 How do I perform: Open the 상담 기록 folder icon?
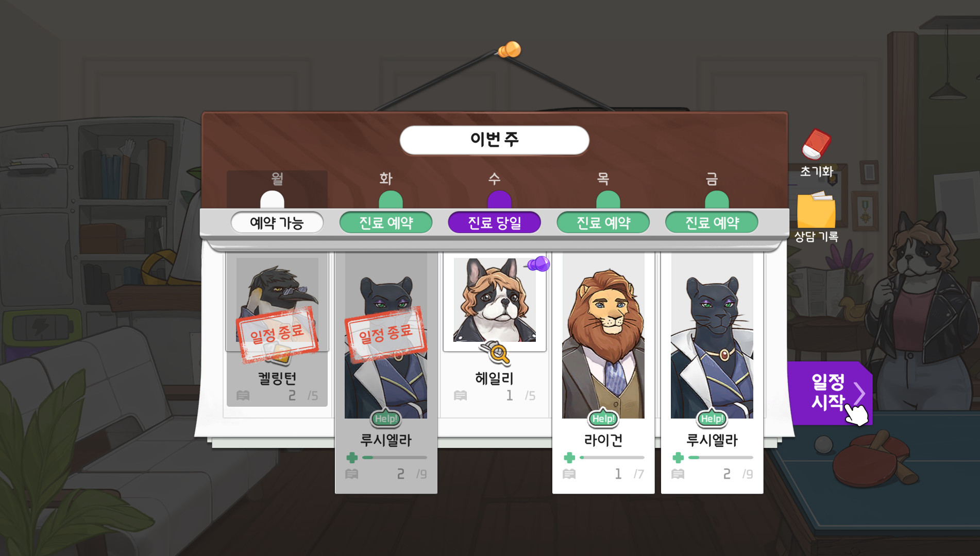tap(816, 210)
